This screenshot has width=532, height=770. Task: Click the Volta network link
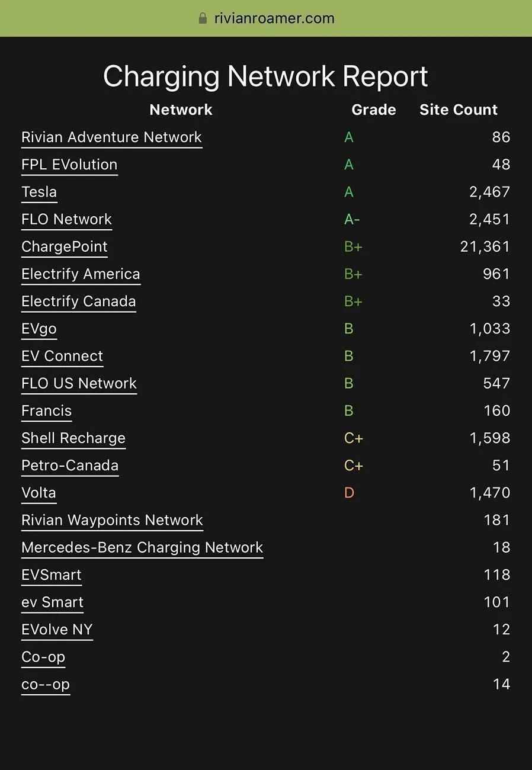[x=39, y=493]
